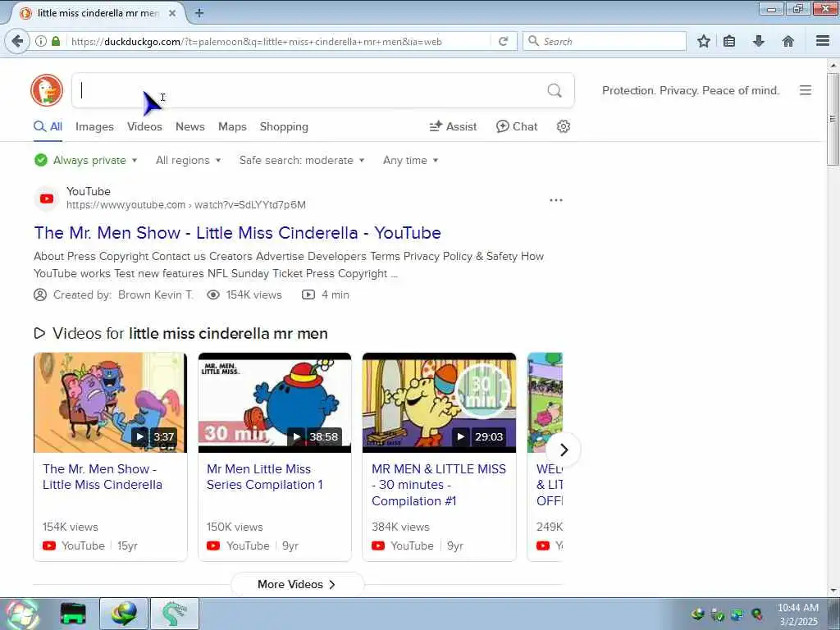Click the network system tray icon

tap(737, 614)
